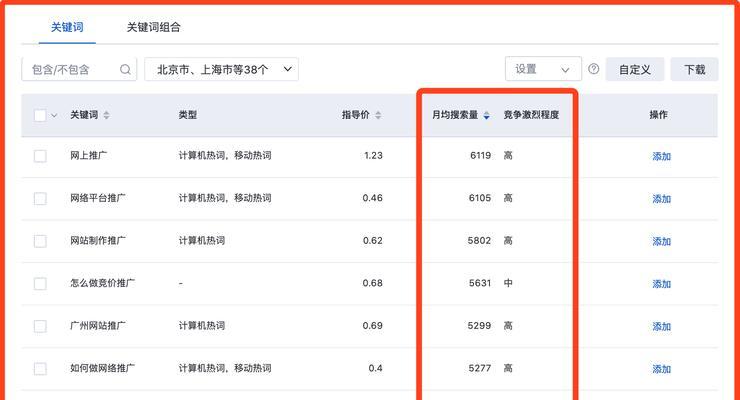Click the search volume value 6119
The image size is (740, 400).
point(480,156)
